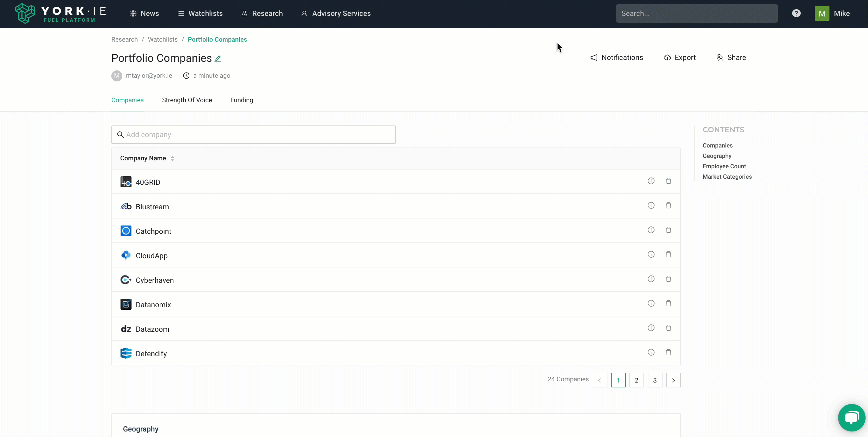This screenshot has height=437, width=868.
Task: Click Watchlists breadcrumb link
Action: point(163,39)
